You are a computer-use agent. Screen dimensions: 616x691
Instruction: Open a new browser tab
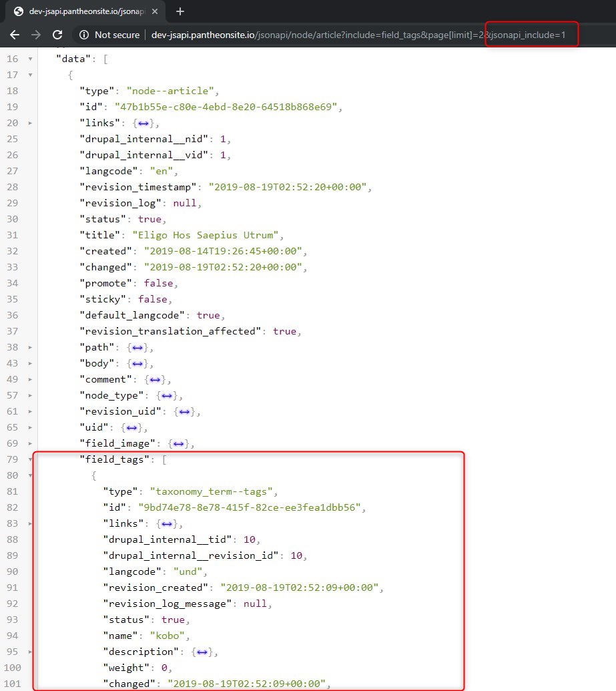(x=180, y=11)
